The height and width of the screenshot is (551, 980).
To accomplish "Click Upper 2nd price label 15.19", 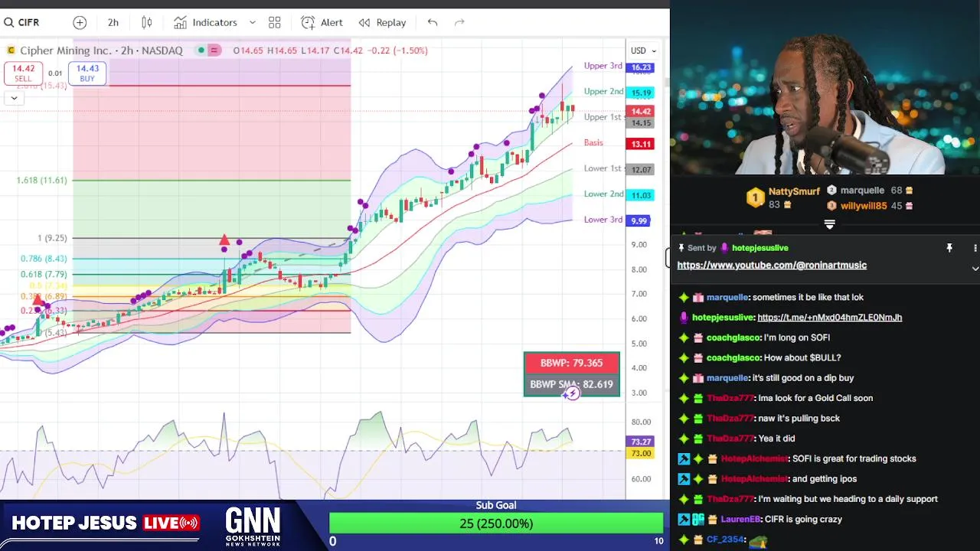I will click(639, 93).
